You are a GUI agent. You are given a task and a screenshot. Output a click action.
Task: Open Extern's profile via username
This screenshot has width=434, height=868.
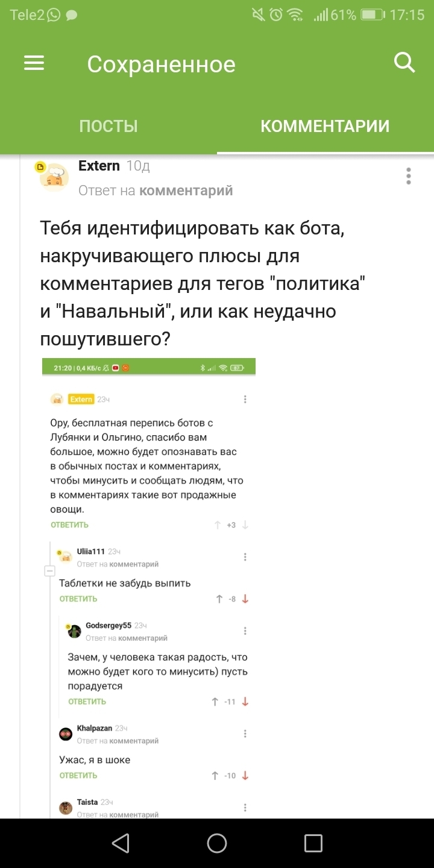[99, 166]
